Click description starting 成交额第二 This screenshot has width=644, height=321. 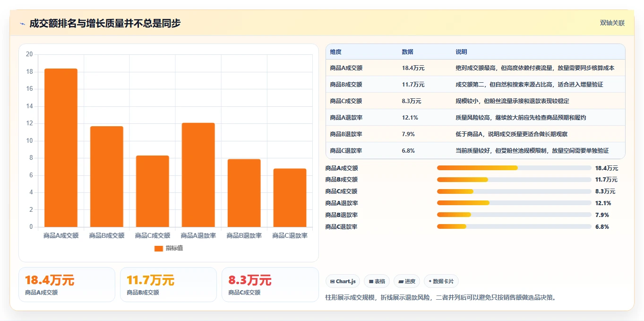529,85
